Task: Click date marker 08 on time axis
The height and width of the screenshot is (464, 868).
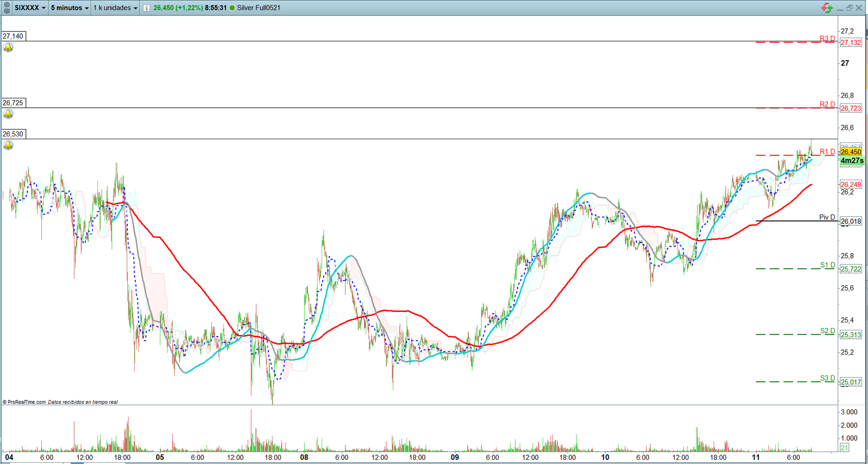Action: (x=304, y=458)
